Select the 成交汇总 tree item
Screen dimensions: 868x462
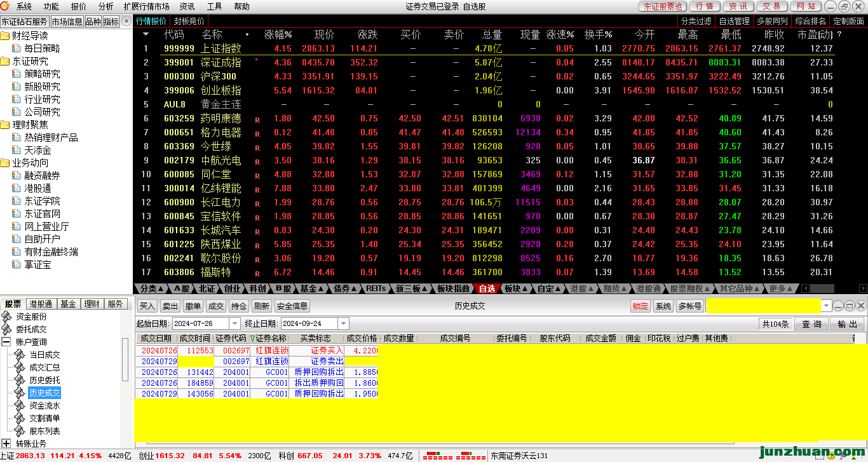tap(44, 367)
